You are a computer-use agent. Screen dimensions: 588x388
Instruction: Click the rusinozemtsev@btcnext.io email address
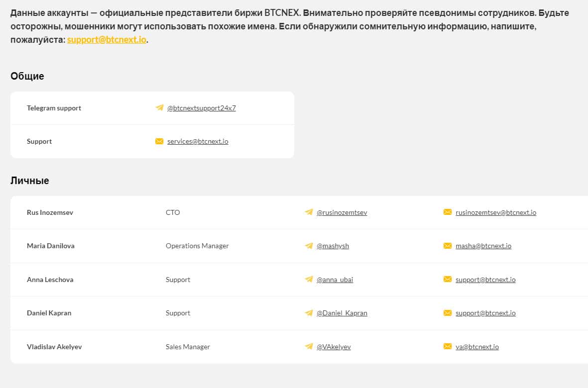click(496, 212)
